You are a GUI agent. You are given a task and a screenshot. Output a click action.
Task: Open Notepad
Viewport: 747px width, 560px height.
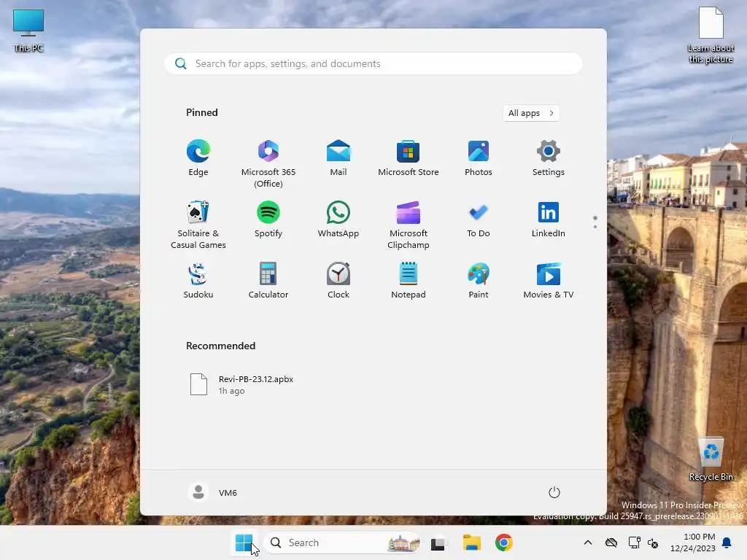tap(409, 281)
